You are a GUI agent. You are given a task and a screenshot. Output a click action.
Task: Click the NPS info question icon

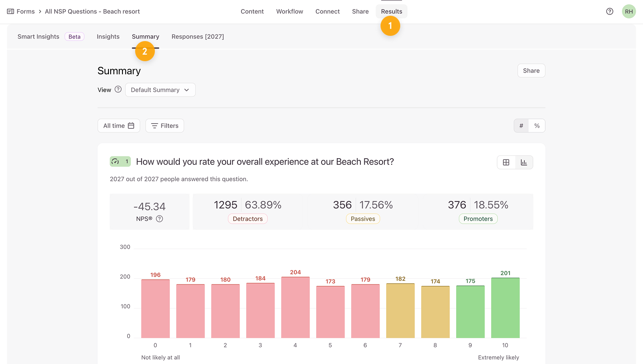point(160,219)
